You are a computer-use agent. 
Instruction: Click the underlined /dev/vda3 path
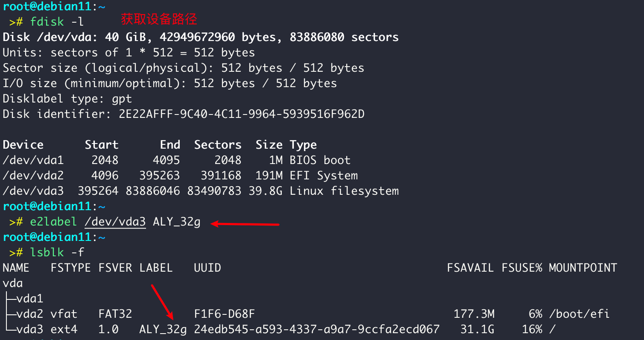pyautogui.click(x=115, y=222)
